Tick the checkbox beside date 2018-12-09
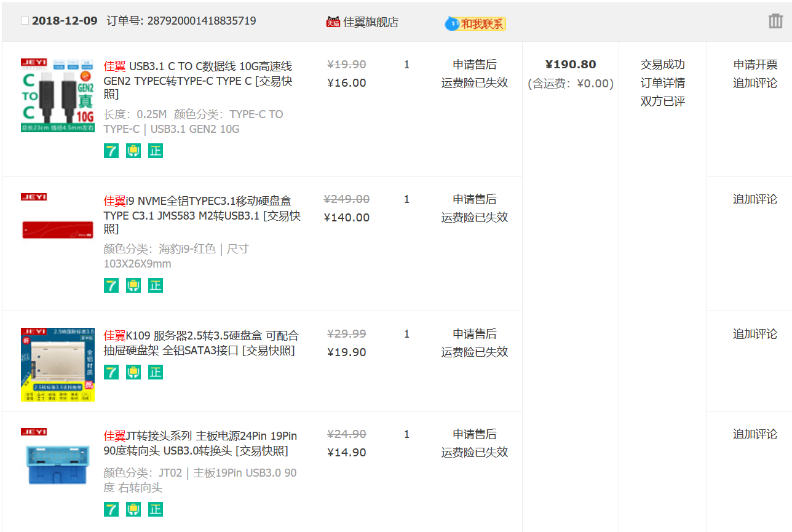The height and width of the screenshot is (532, 792). (x=25, y=21)
